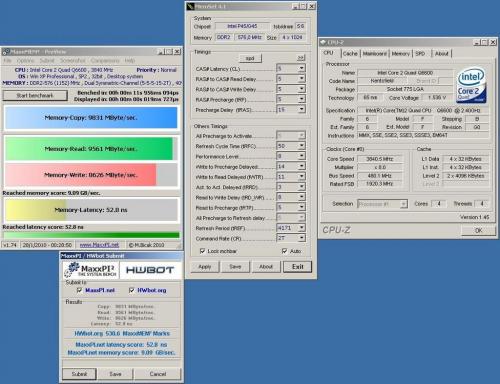Click Apply in MemSet
500x384 pixels.
205,266
